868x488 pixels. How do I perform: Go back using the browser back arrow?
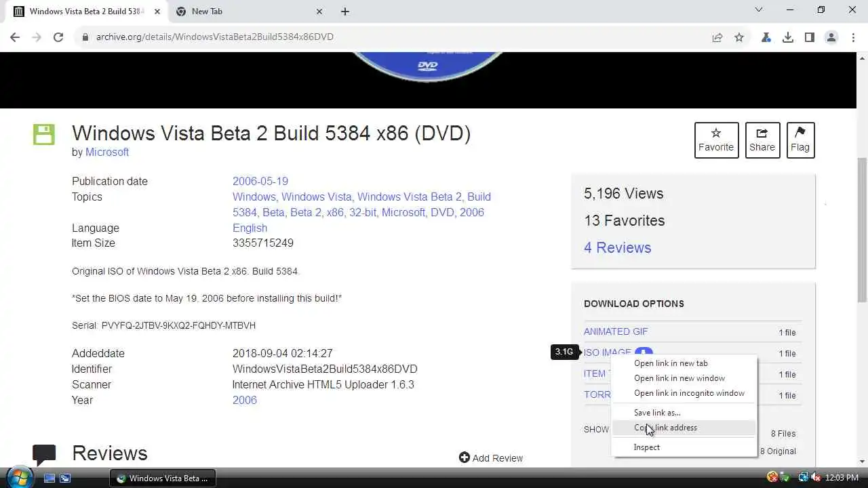pyautogui.click(x=15, y=37)
